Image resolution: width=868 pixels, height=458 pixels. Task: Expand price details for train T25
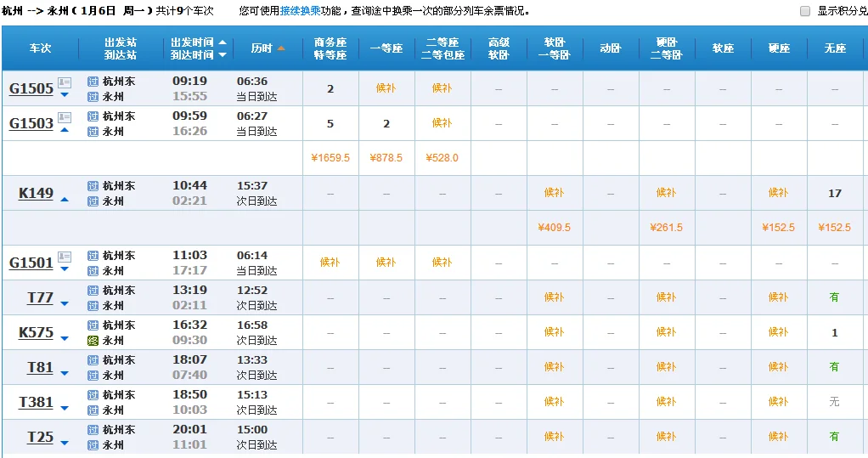click(x=65, y=443)
